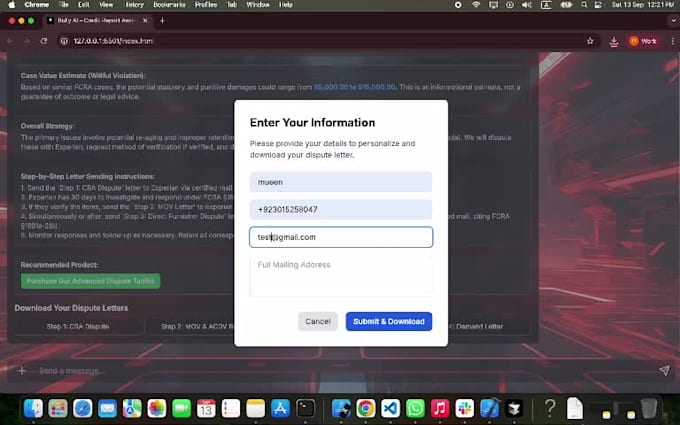Click the phone number field +923015258047
Screen dimensions: 680x425
(x=341, y=209)
